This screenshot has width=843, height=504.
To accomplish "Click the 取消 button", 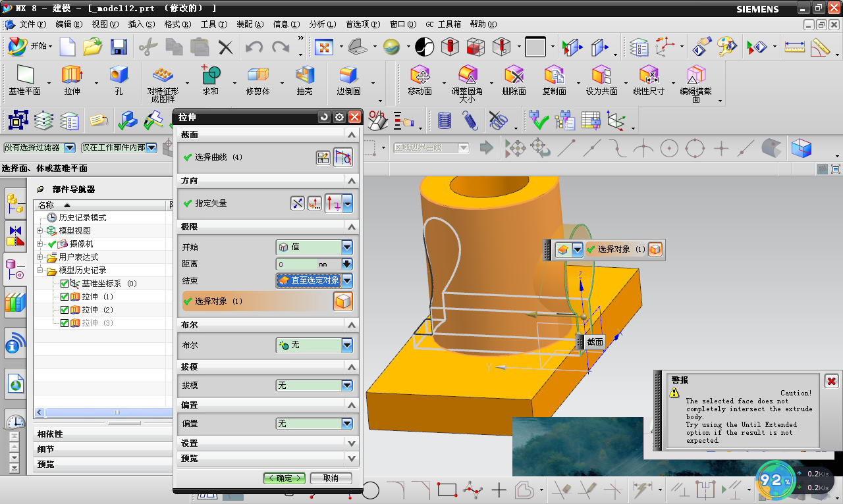I will click(x=331, y=478).
